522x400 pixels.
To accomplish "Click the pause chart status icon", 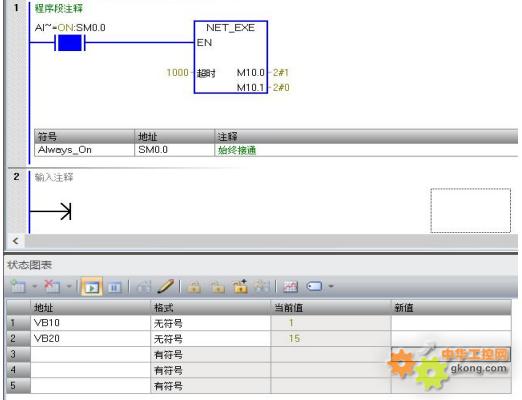I will click(x=115, y=287).
